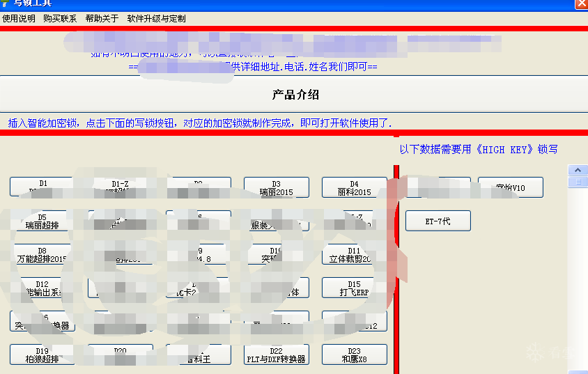Click the D3 瑞丽2015 button
This screenshot has width=588, height=374.
277,187
